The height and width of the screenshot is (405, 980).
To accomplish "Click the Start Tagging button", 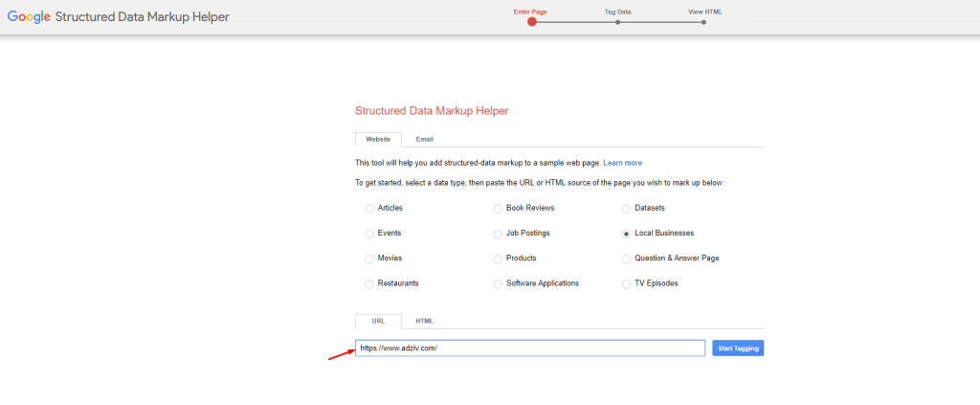I will [x=738, y=349].
